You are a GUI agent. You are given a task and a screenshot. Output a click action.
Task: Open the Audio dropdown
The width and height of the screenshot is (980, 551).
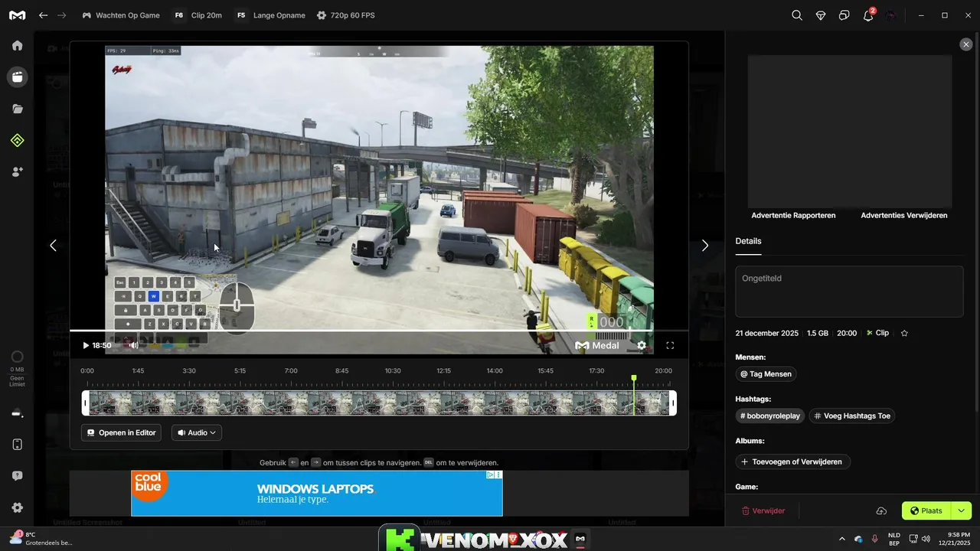(x=197, y=432)
